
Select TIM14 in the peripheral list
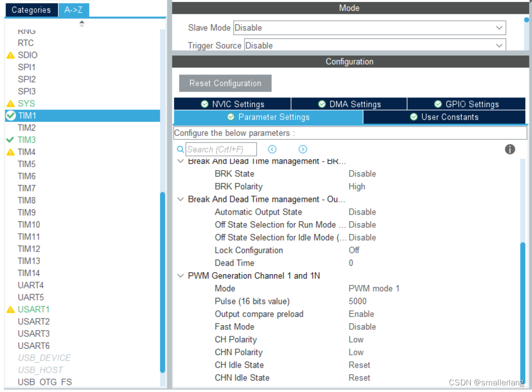29,273
